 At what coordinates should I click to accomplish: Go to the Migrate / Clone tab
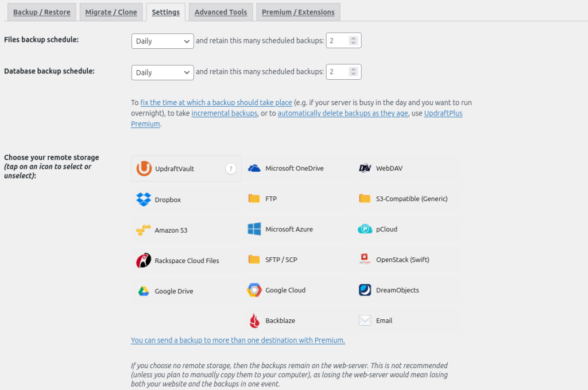111,12
